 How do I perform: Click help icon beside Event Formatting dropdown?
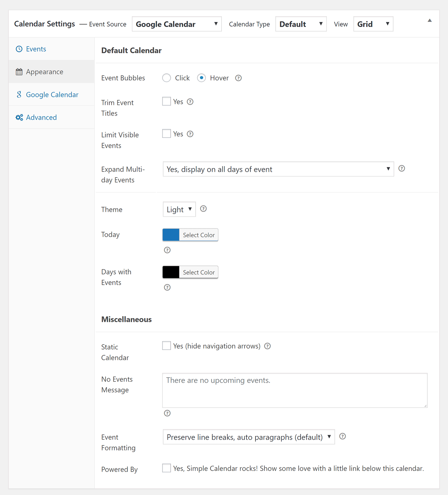coord(342,436)
